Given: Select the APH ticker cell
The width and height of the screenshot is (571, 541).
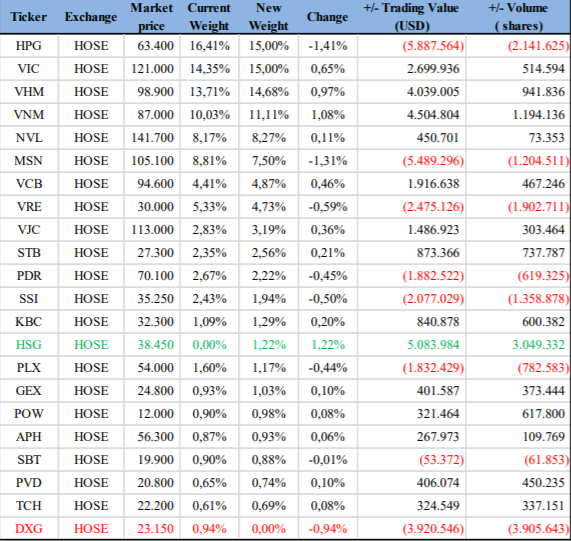Looking at the screenshot, I should 29,437.
